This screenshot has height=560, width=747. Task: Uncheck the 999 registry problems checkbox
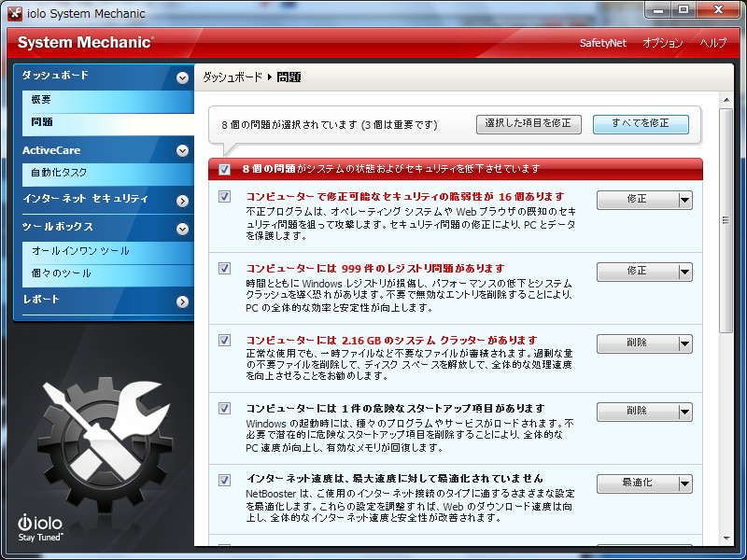tap(224, 269)
